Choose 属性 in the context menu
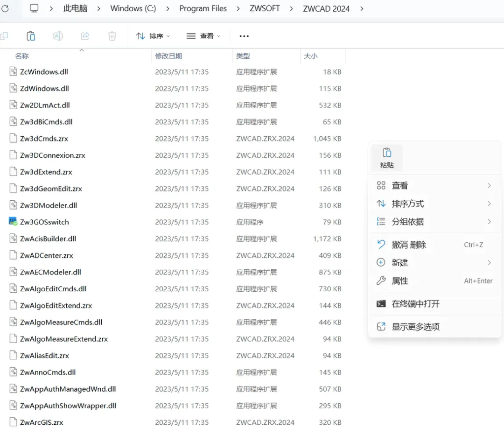 (434, 281)
